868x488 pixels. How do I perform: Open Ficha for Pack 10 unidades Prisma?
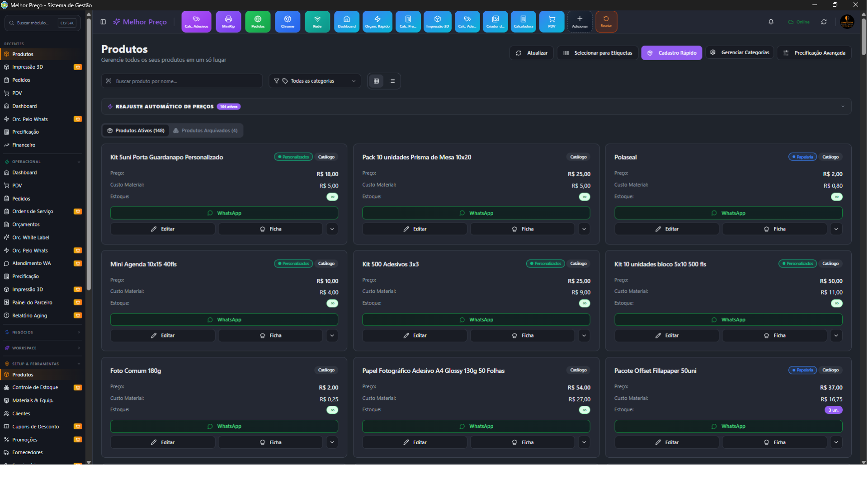coord(522,229)
